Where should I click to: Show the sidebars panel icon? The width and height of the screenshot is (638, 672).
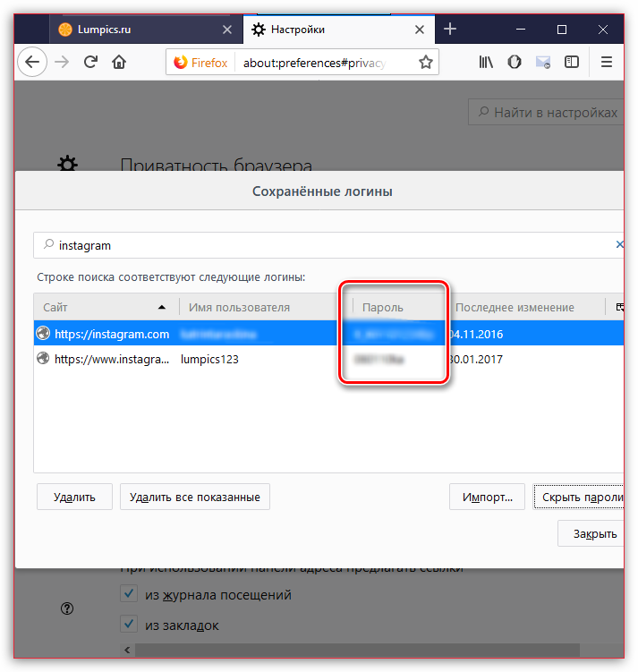(x=572, y=63)
